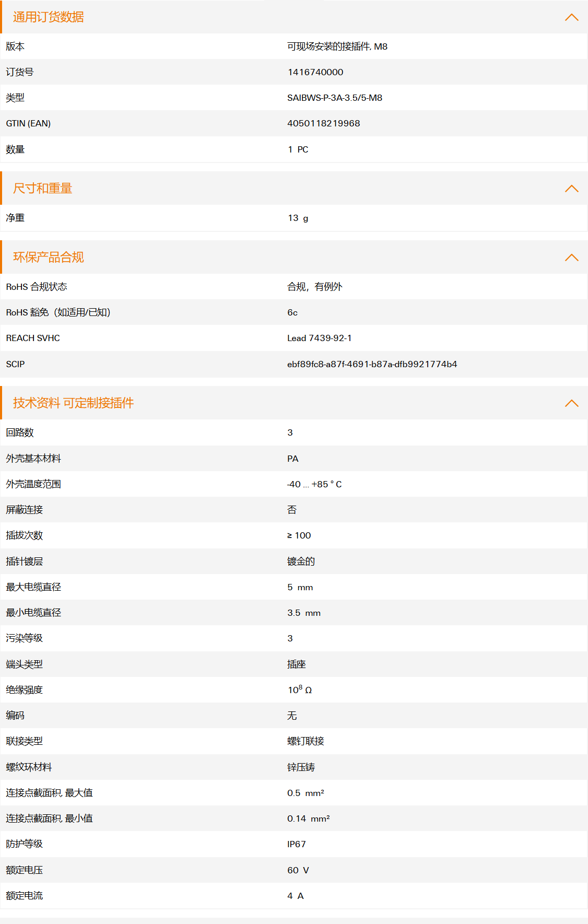This screenshot has width=588, height=924.
Task: Collapse the 通用订货数据 section chevron
Action: tap(572, 17)
